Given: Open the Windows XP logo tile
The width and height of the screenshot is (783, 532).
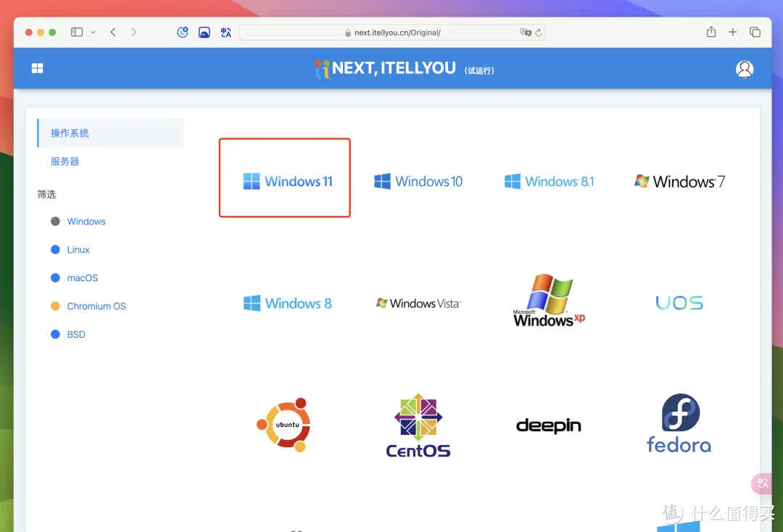Looking at the screenshot, I should click(x=549, y=301).
